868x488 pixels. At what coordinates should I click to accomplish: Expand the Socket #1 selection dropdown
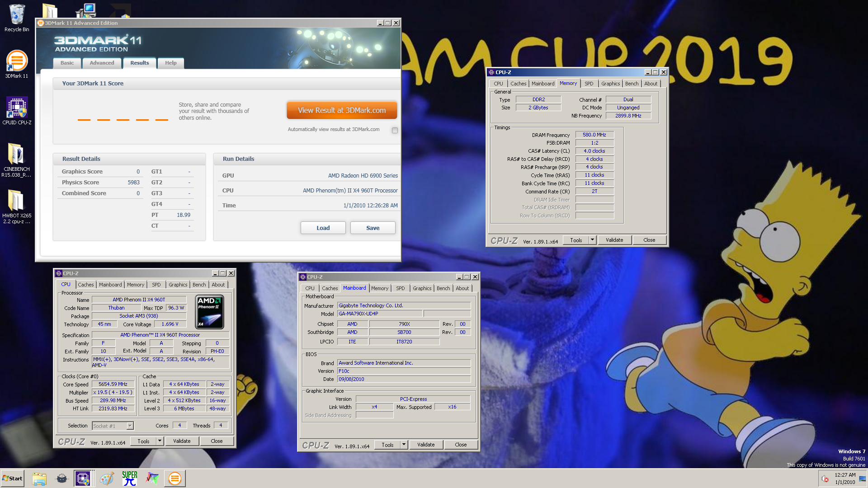pos(130,426)
